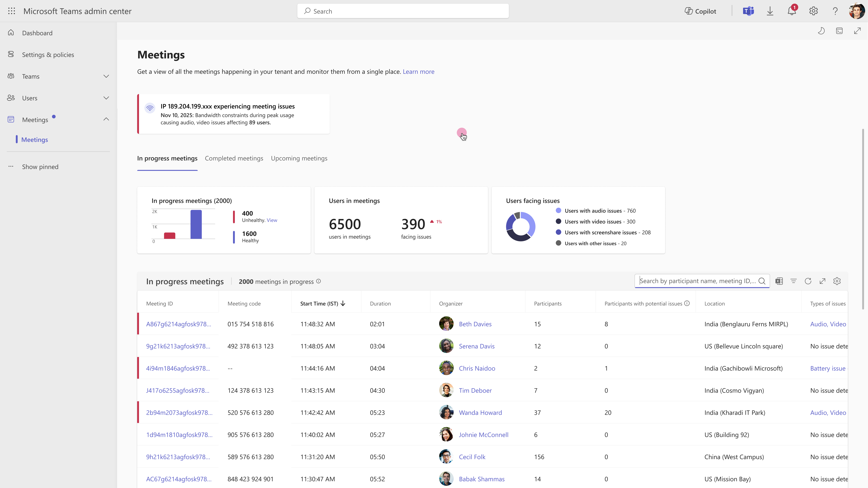The image size is (868, 488).
Task: Click the info icon beside meetings in progress
Action: pos(318,281)
